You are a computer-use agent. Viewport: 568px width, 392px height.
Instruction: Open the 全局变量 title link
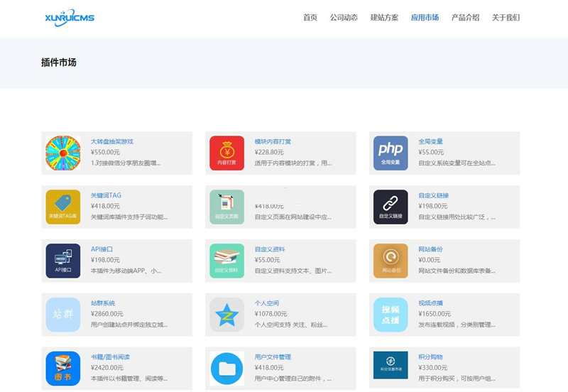click(431, 141)
